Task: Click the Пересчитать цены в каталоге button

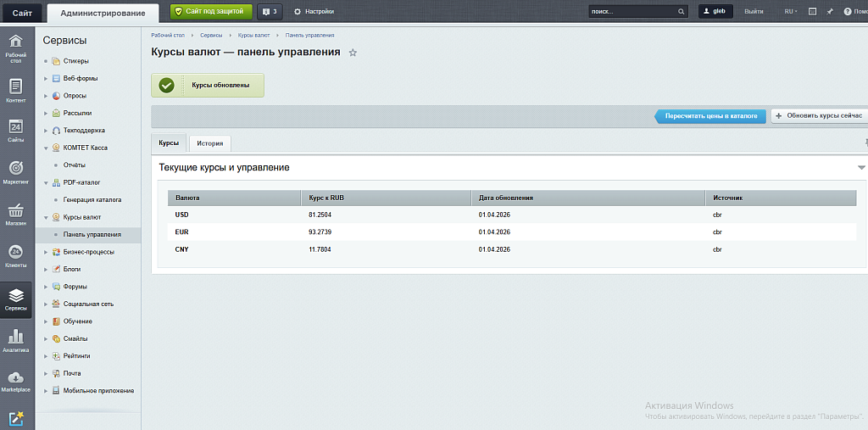Action: click(x=710, y=115)
